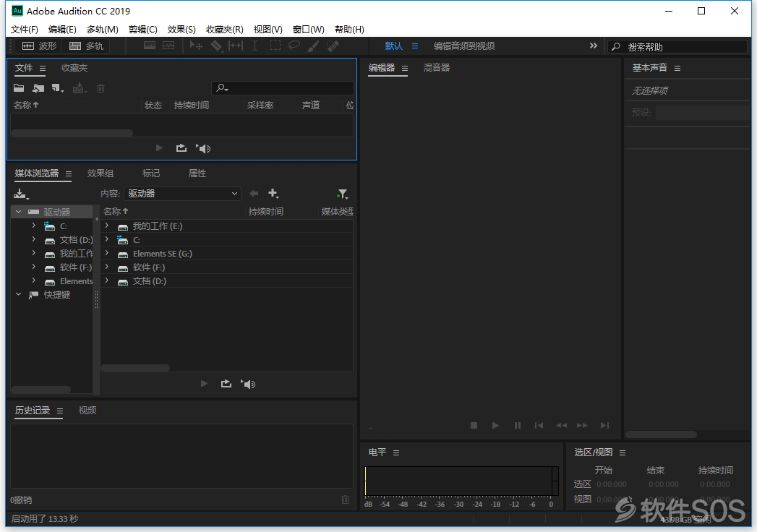
Task: Expand the 文档 (D:) drive in tree
Action: tap(33, 239)
